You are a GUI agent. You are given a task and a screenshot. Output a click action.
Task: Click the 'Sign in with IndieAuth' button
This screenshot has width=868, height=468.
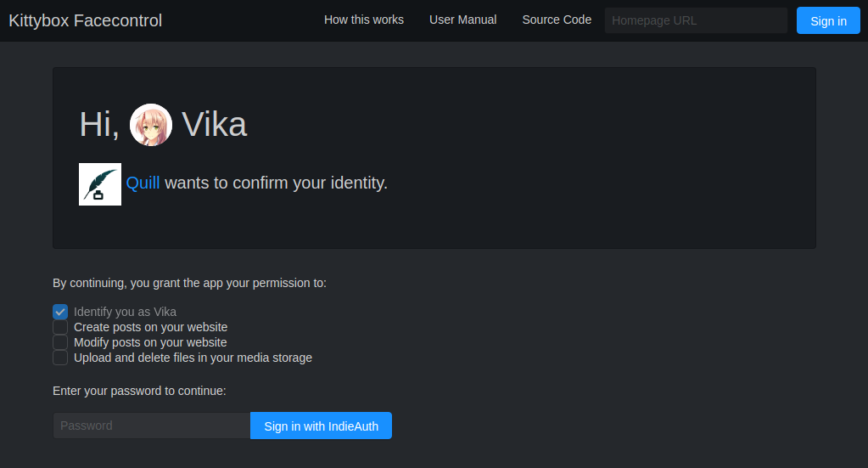pos(321,426)
